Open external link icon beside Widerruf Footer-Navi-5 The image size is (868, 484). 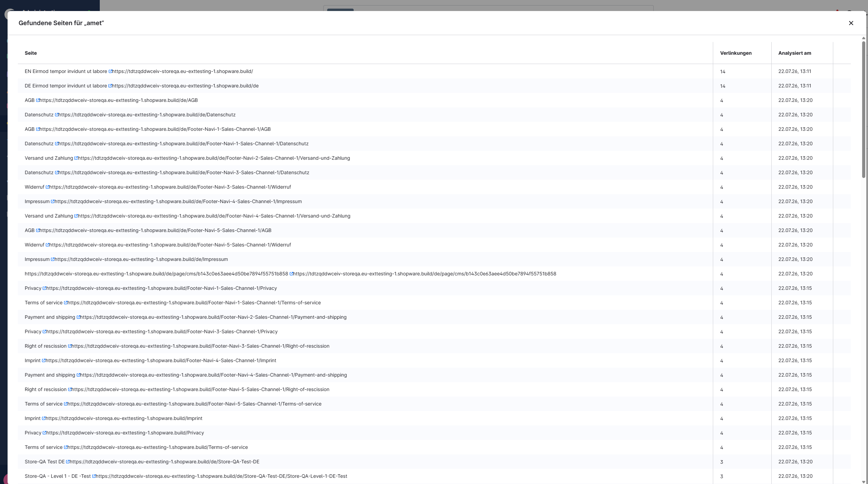pos(47,245)
